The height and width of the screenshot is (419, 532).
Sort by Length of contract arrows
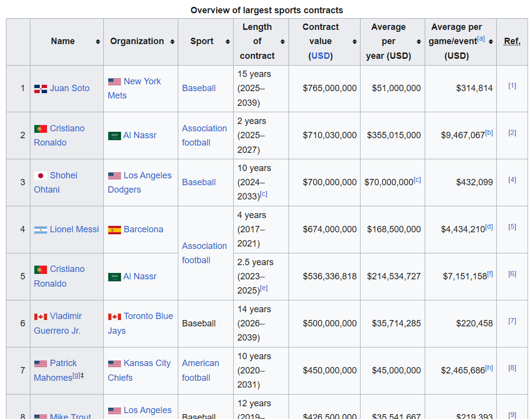point(283,42)
